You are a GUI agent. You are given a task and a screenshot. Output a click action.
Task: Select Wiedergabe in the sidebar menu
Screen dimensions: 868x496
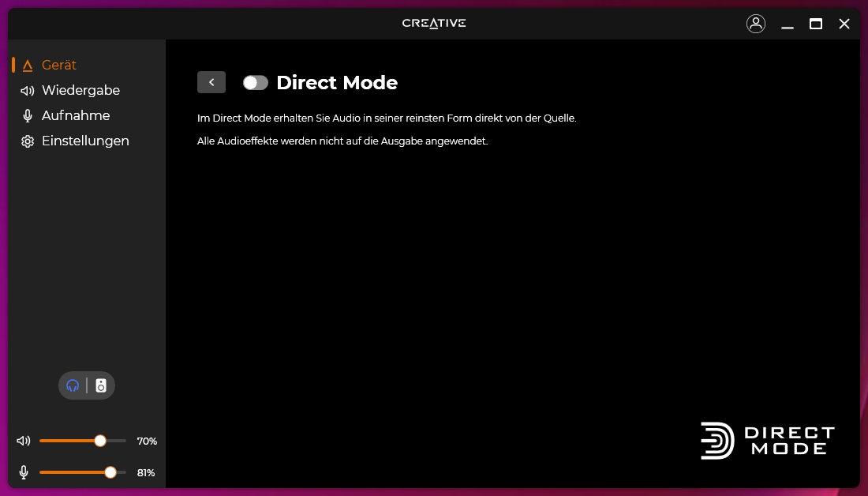click(80, 90)
